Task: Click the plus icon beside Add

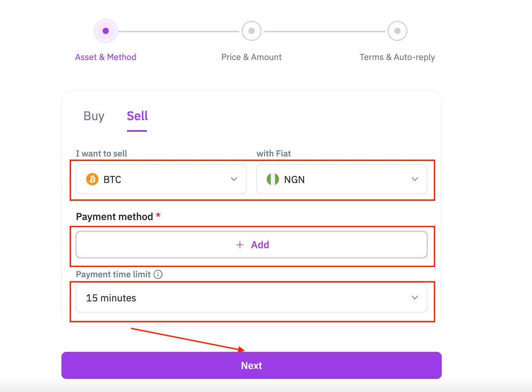Action: 240,245
